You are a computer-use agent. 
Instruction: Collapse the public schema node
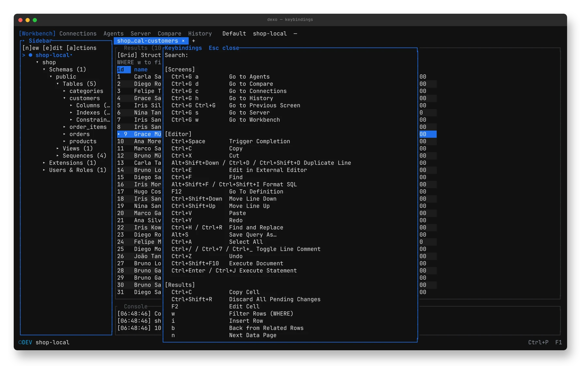(51, 77)
